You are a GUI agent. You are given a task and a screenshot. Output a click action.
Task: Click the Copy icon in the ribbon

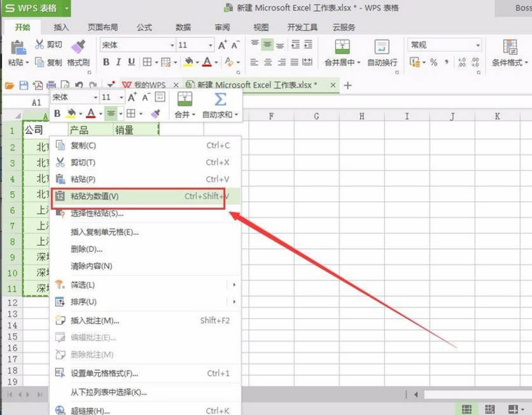pos(39,62)
